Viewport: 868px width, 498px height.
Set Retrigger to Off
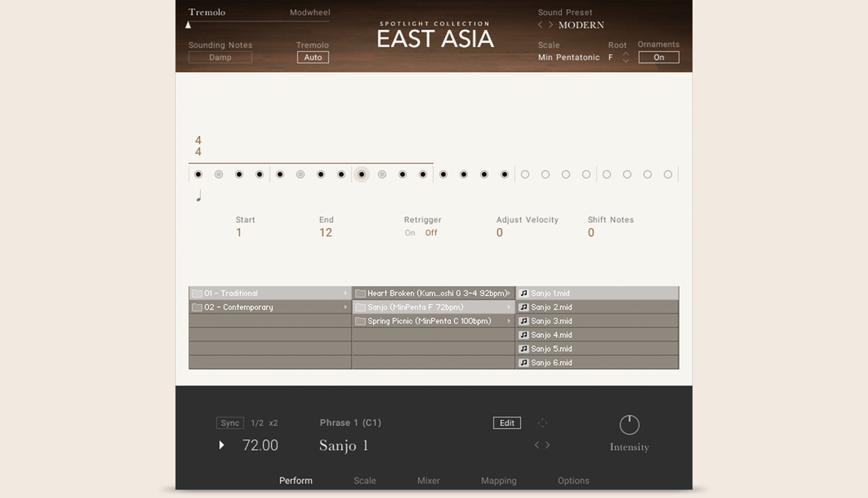click(x=431, y=233)
